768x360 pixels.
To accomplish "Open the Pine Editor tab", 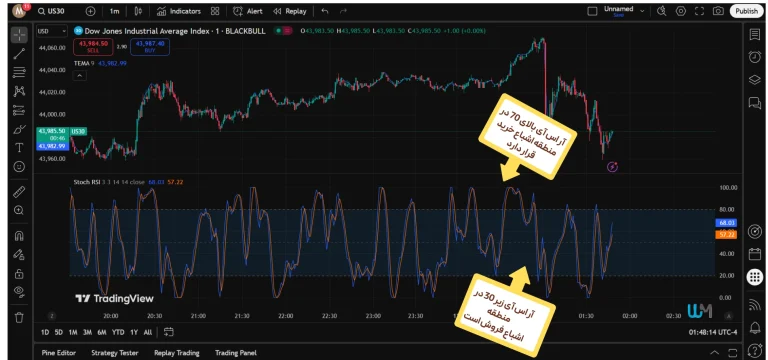I will click(x=59, y=353).
